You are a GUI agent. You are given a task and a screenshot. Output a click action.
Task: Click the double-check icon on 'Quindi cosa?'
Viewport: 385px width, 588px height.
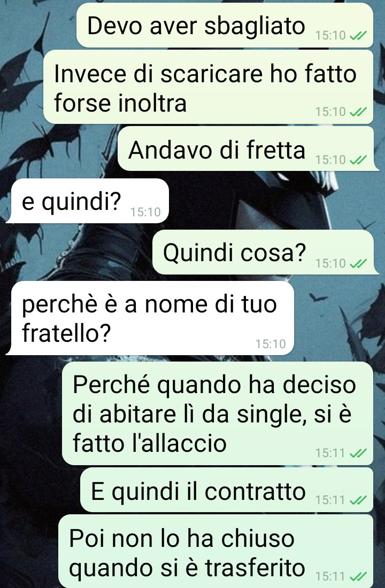(358, 264)
